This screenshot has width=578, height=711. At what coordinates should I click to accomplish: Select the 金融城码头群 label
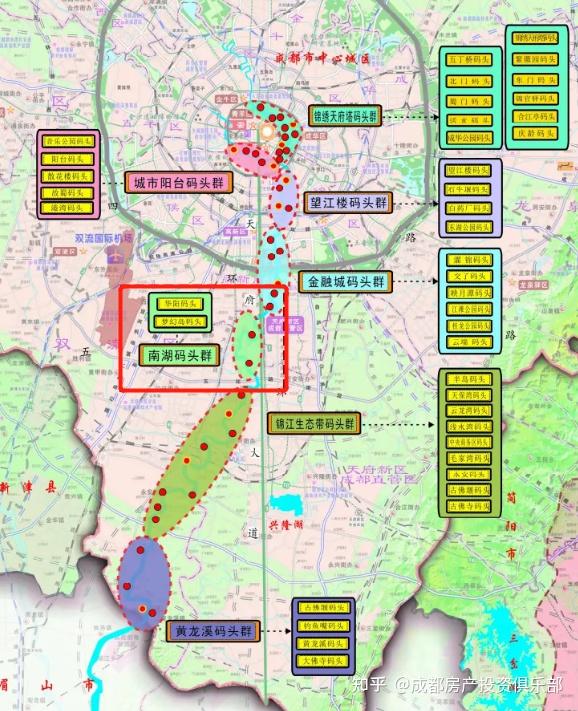345,282
